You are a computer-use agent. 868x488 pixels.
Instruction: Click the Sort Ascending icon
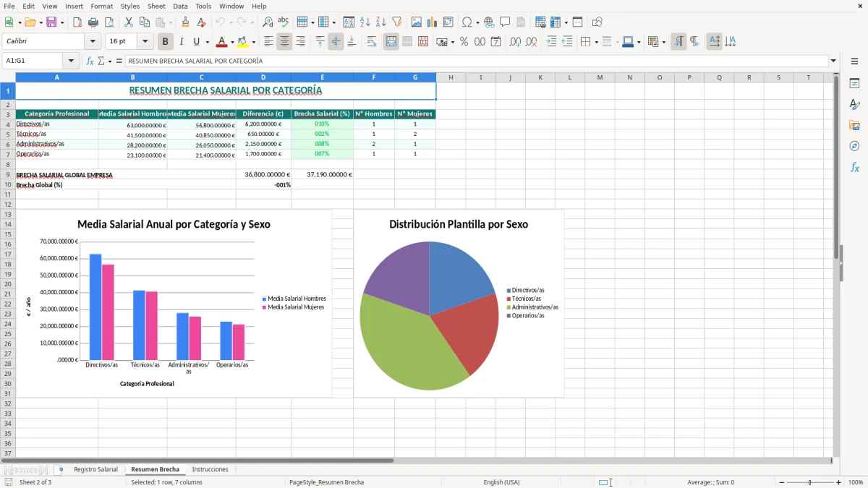coord(365,22)
